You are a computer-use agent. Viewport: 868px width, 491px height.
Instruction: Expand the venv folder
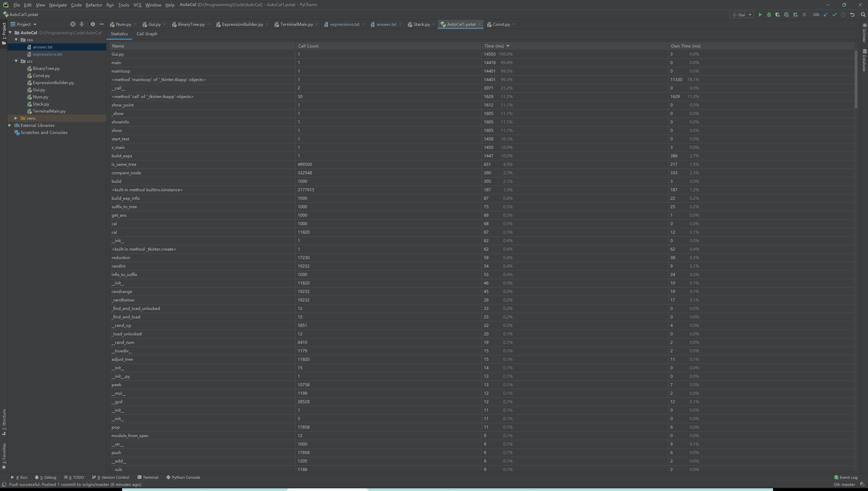[x=16, y=118]
